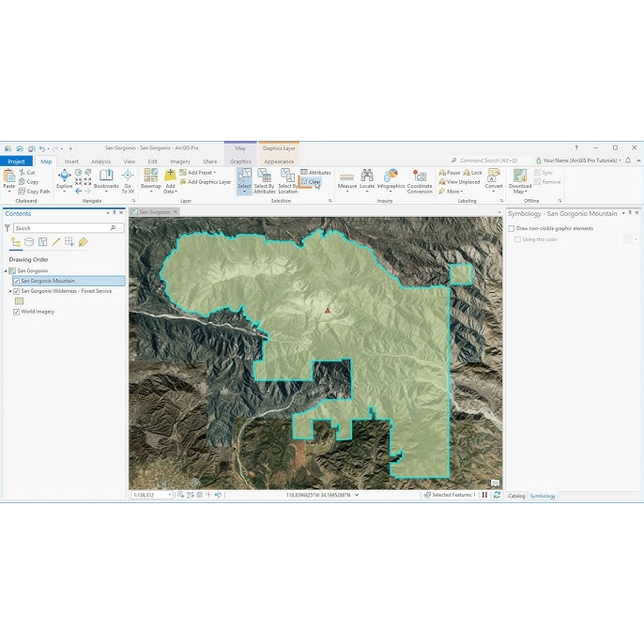The height and width of the screenshot is (644, 644).
Task: Lock labels
Action: pyautogui.click(x=473, y=173)
